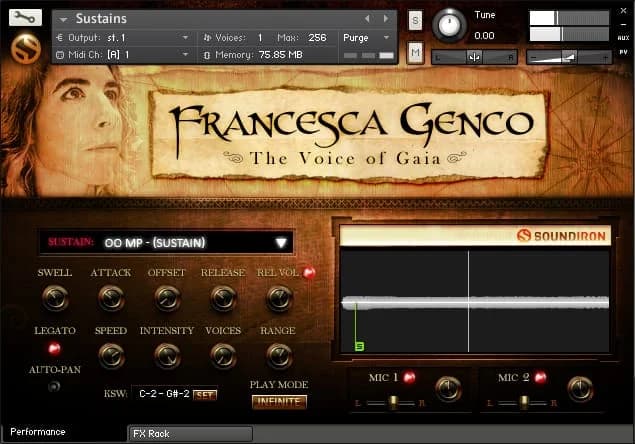Toggle Mic 1 on/off LED
635x444 pixels.
click(x=409, y=377)
